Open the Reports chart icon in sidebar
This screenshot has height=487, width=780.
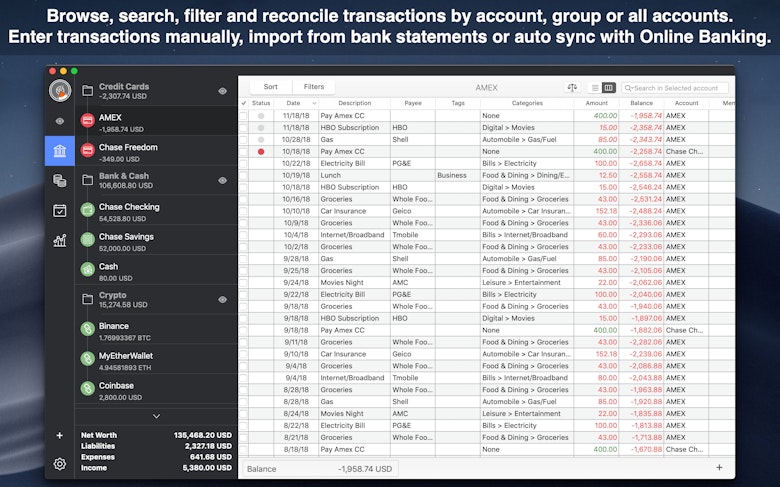[60, 241]
